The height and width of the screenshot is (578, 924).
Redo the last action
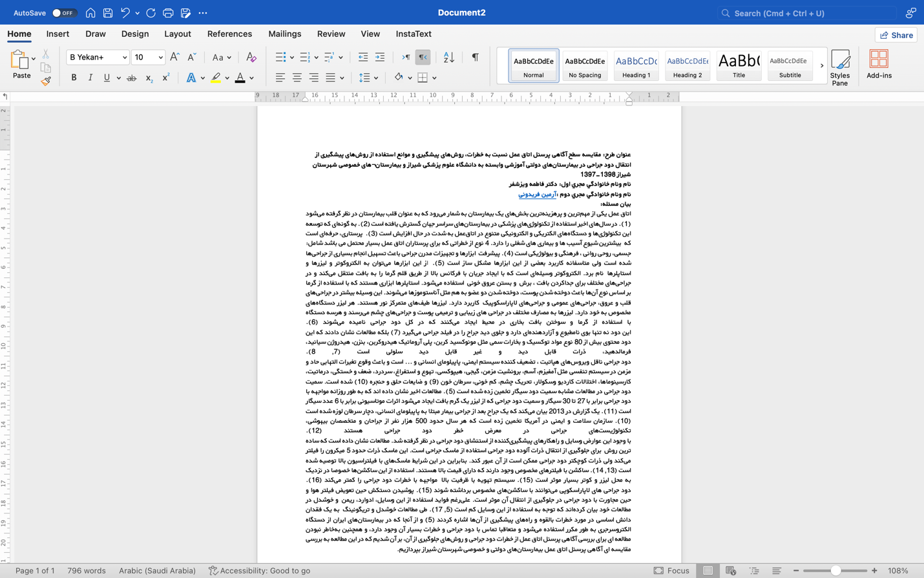click(151, 13)
